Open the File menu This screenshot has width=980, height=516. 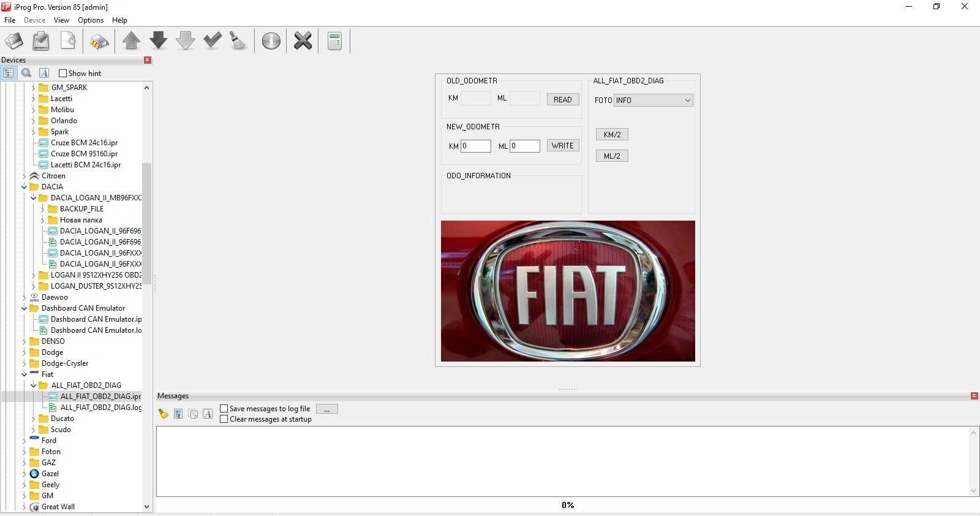(x=10, y=20)
